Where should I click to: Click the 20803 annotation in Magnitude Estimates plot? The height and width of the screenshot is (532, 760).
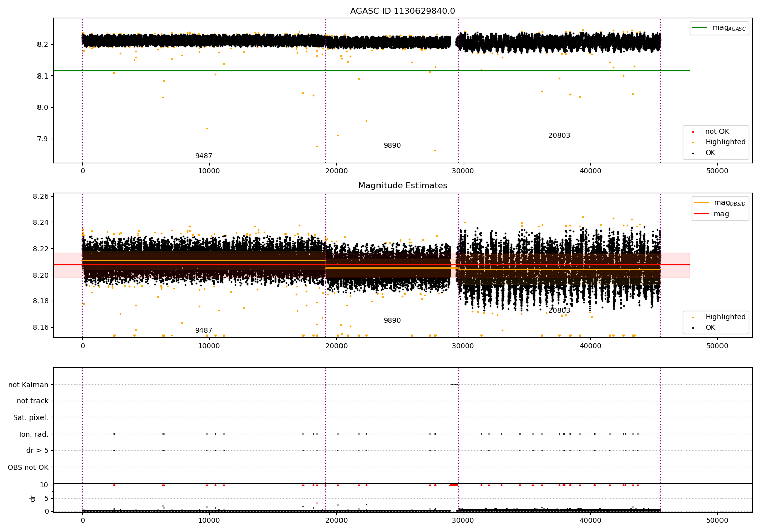pos(559,311)
